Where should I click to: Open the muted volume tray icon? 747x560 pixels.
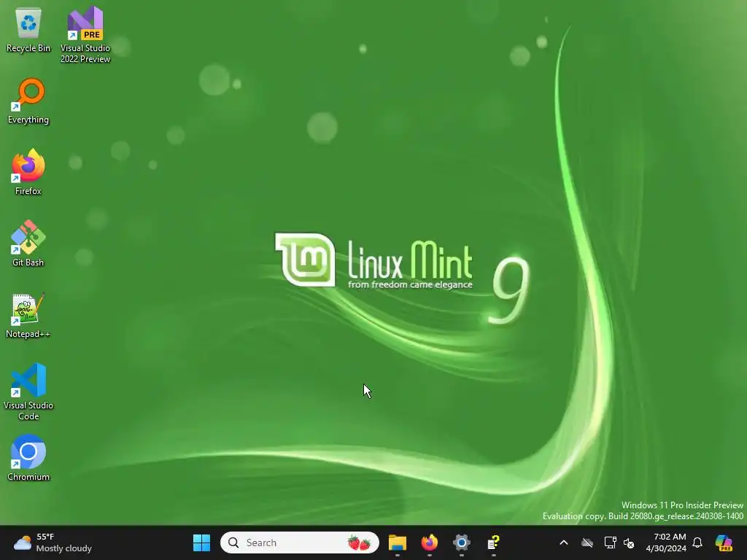pyautogui.click(x=629, y=542)
